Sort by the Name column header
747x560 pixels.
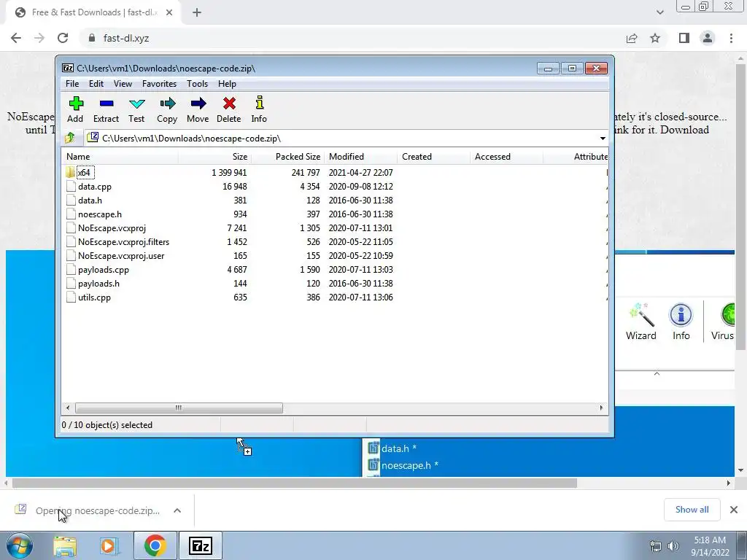point(120,157)
